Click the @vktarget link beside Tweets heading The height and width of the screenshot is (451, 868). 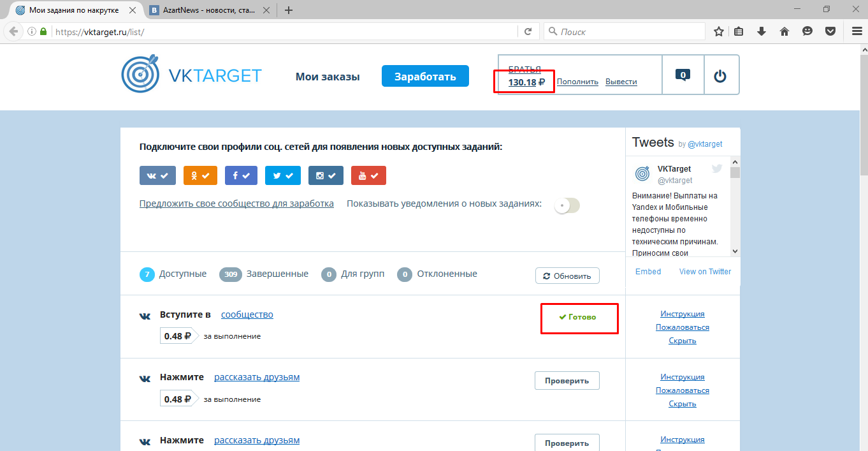click(x=705, y=144)
